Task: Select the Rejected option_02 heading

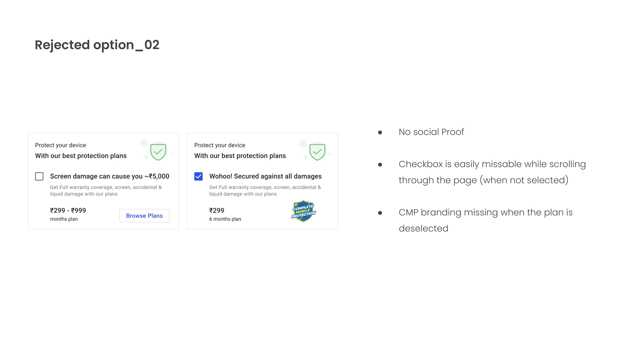Action: click(x=97, y=45)
